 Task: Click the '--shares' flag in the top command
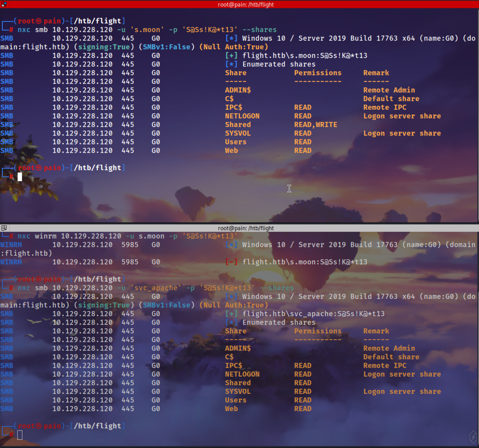tap(259, 30)
